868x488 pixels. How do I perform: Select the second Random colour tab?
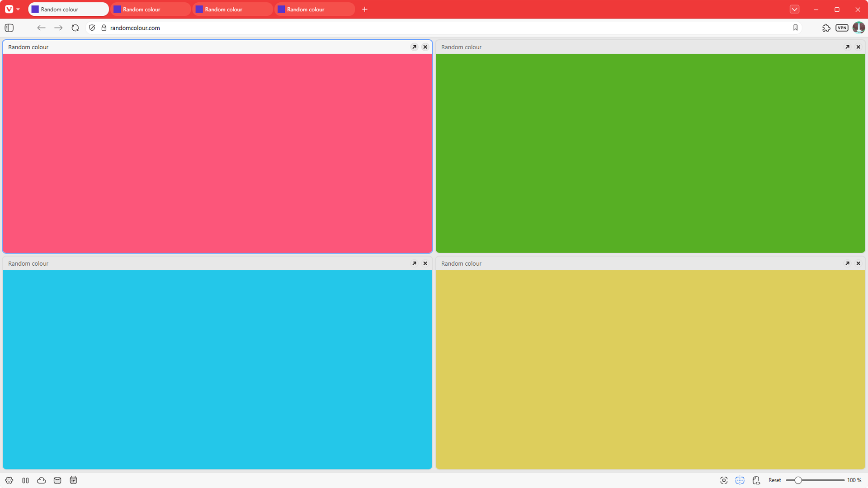point(151,9)
